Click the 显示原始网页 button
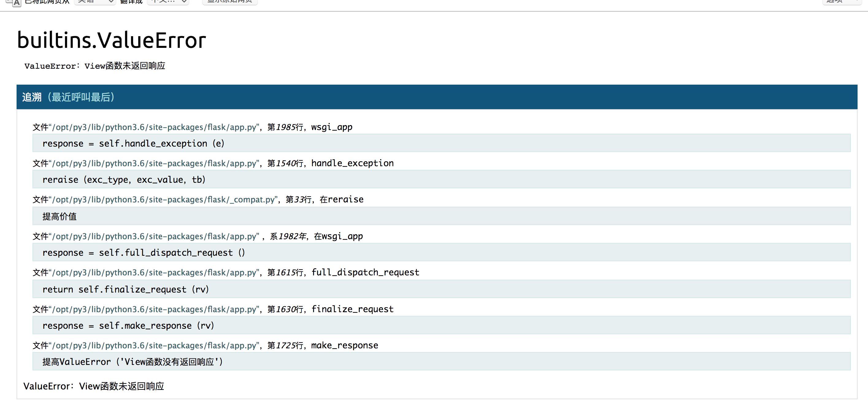This screenshot has width=868, height=406. pos(230,2)
